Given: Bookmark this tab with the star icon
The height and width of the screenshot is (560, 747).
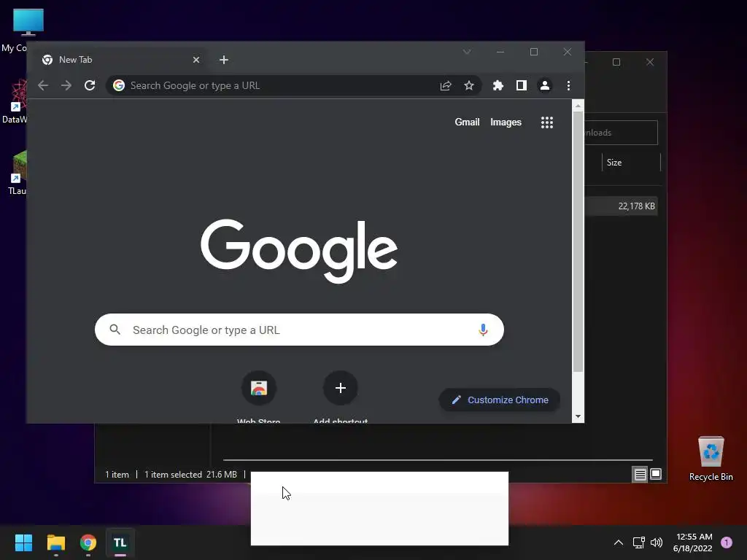Looking at the screenshot, I should [469, 85].
